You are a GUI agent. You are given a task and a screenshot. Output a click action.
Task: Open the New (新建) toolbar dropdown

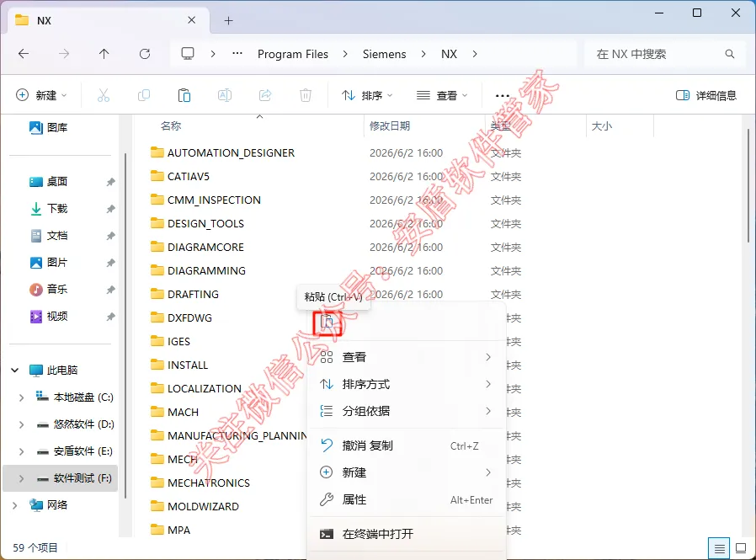point(41,95)
